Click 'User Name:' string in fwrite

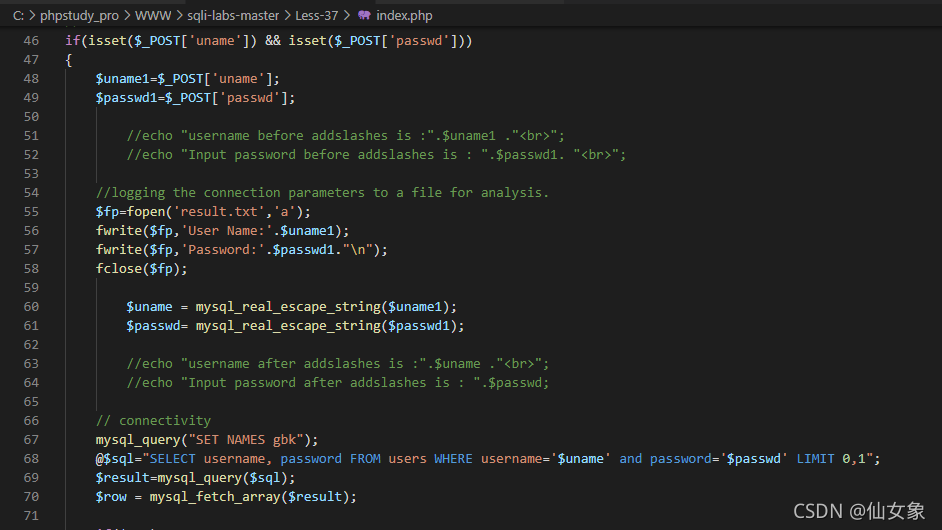click(226, 231)
